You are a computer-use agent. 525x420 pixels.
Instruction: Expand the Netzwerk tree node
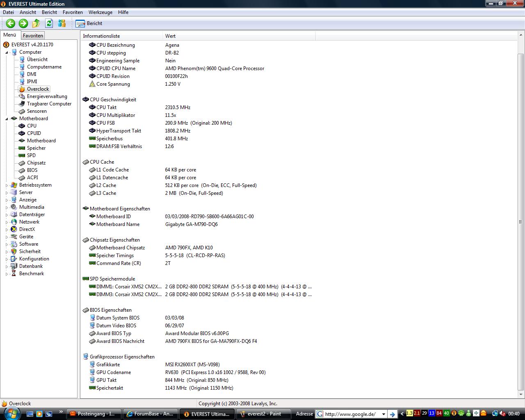click(x=7, y=222)
